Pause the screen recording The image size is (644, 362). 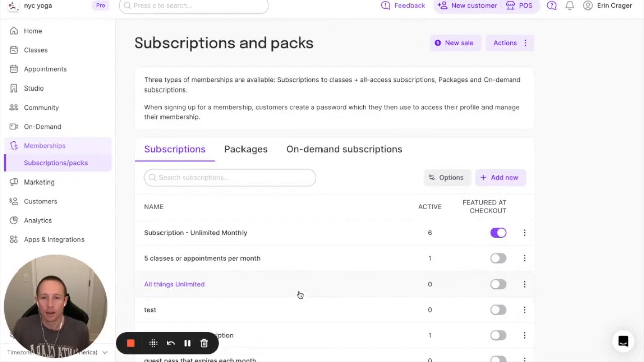coord(187,343)
